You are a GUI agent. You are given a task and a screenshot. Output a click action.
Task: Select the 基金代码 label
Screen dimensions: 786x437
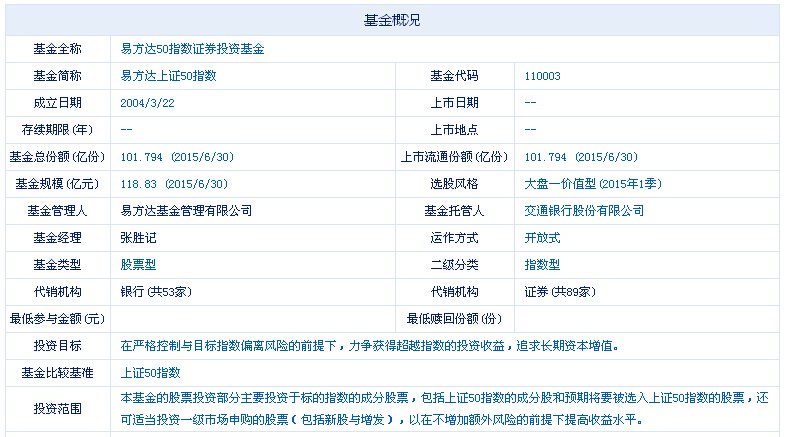(454, 76)
